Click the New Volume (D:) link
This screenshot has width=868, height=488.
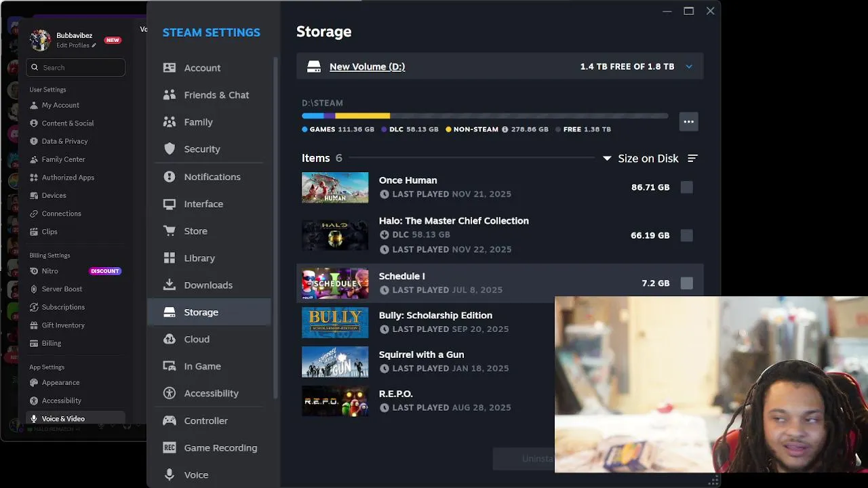(367, 66)
